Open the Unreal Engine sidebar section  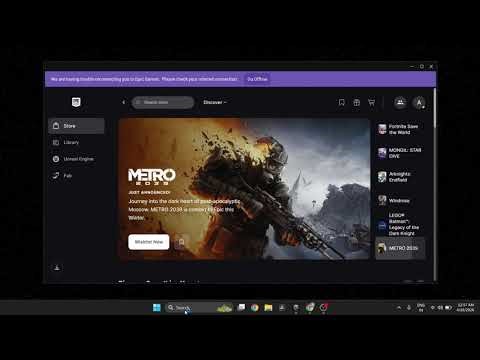click(x=76, y=159)
